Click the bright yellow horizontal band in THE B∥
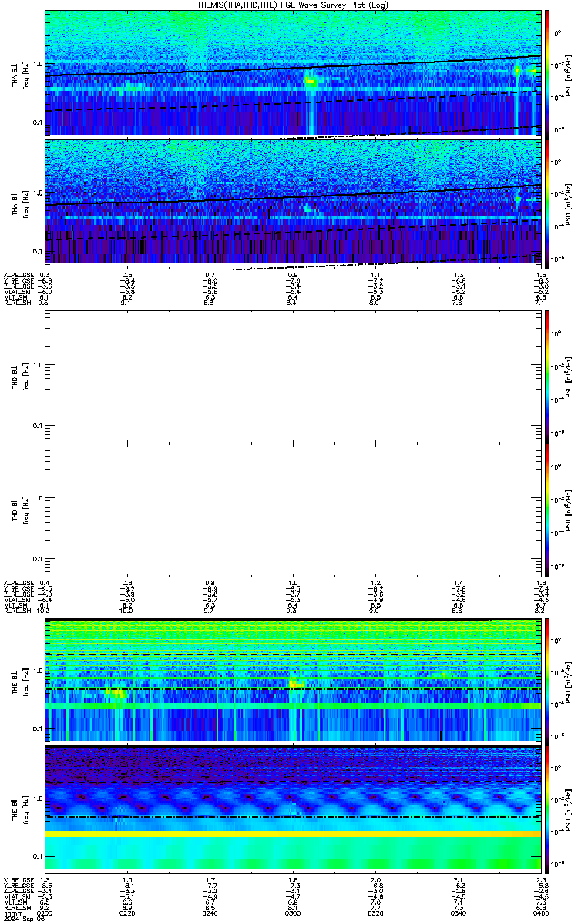This screenshot has height=924, width=578. pos(293,834)
